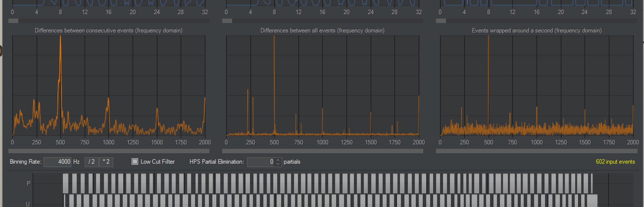Screen dimensions: 644x207
Task: Click the HPS Partial Elimination value field
Action: [x=261, y=162]
